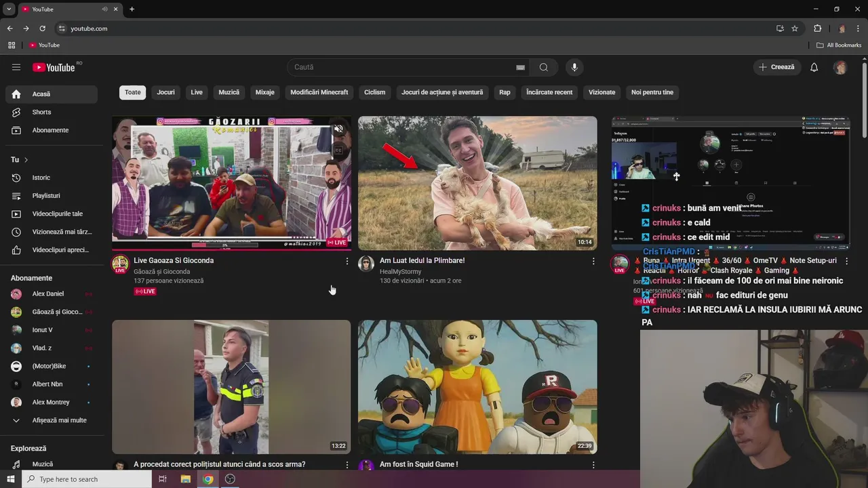Expand the Tu section

click(x=19, y=160)
